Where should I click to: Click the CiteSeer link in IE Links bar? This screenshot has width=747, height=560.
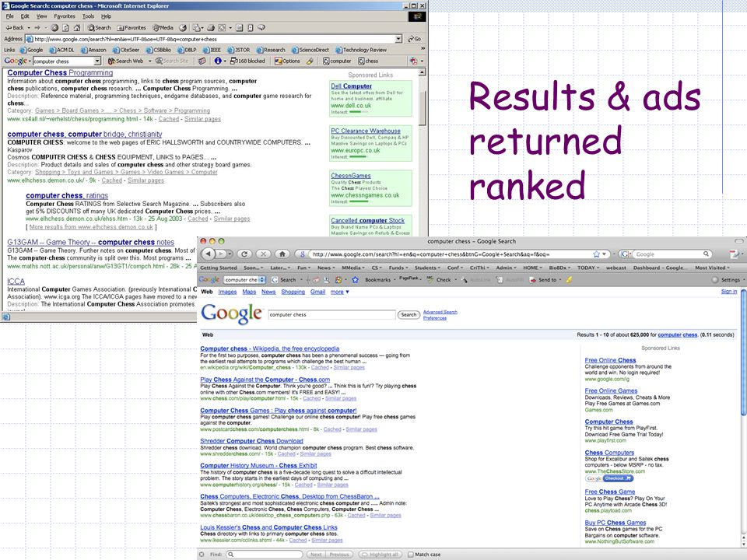126,50
